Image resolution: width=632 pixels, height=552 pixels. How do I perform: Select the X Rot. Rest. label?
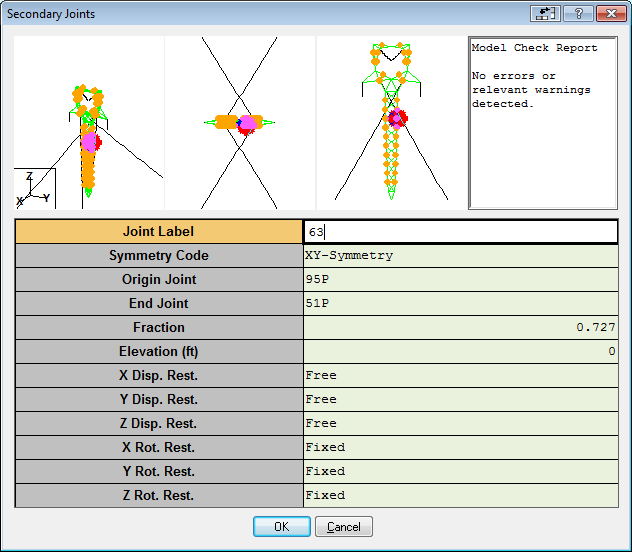(x=159, y=448)
